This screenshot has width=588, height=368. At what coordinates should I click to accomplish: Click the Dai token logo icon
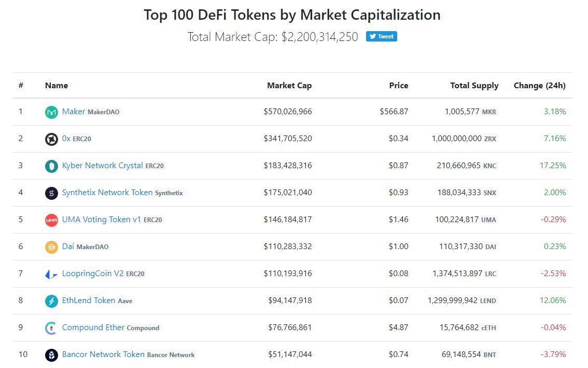(51, 247)
